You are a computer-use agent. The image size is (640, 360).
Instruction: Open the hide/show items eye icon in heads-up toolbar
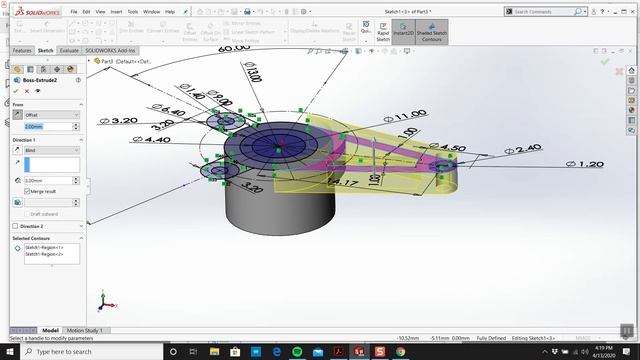(x=371, y=51)
